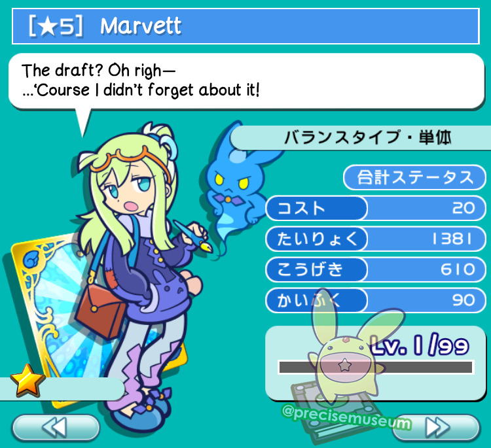Click the double left arrow previous button
Screen dimensions: 491x448
[56, 427]
